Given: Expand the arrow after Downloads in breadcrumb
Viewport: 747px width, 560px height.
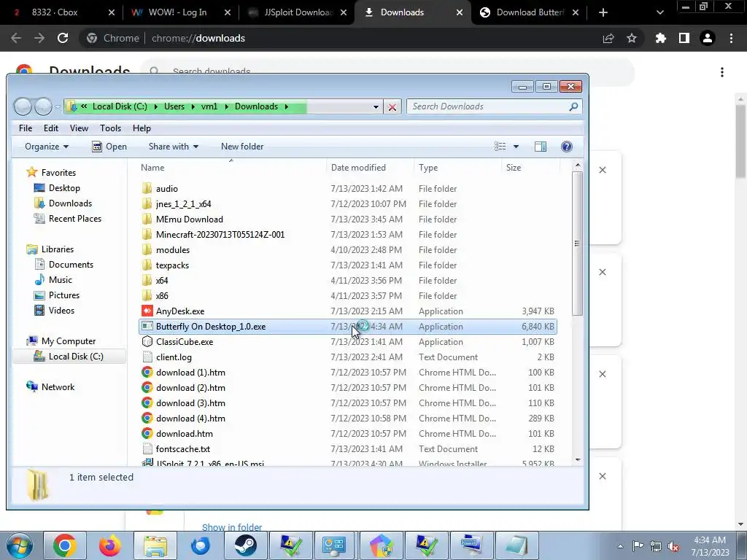Looking at the screenshot, I should [286, 106].
